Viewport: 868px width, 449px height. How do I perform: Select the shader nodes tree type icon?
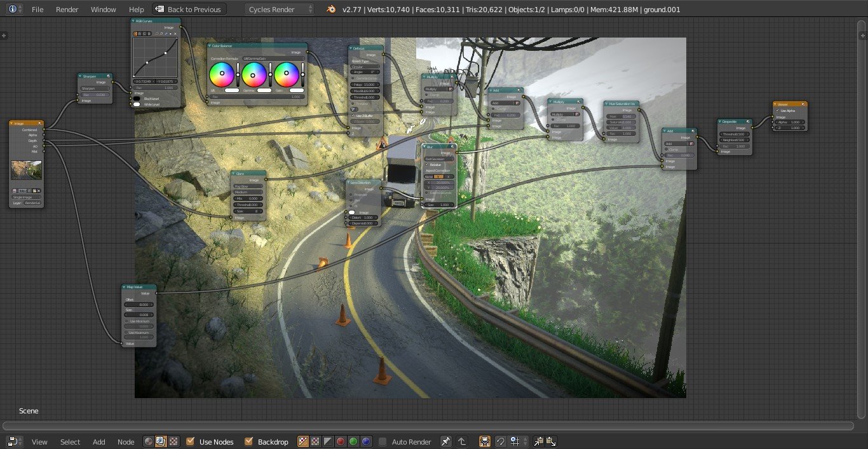click(x=149, y=441)
